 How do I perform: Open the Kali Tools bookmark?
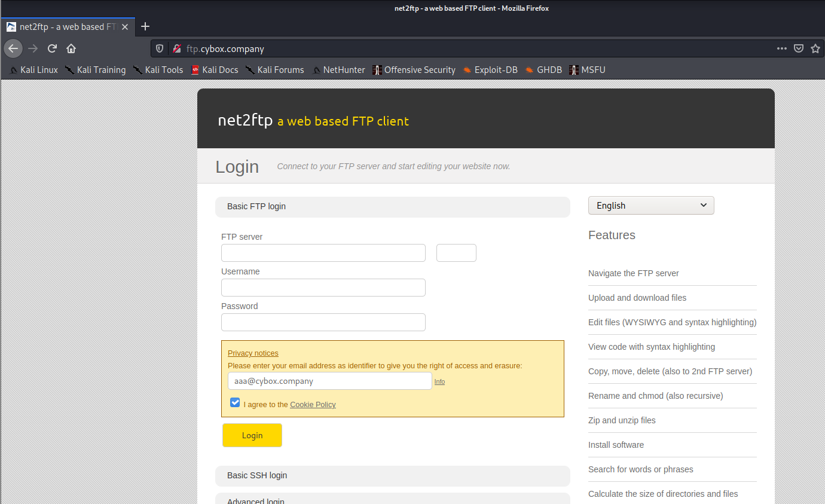pyautogui.click(x=158, y=70)
